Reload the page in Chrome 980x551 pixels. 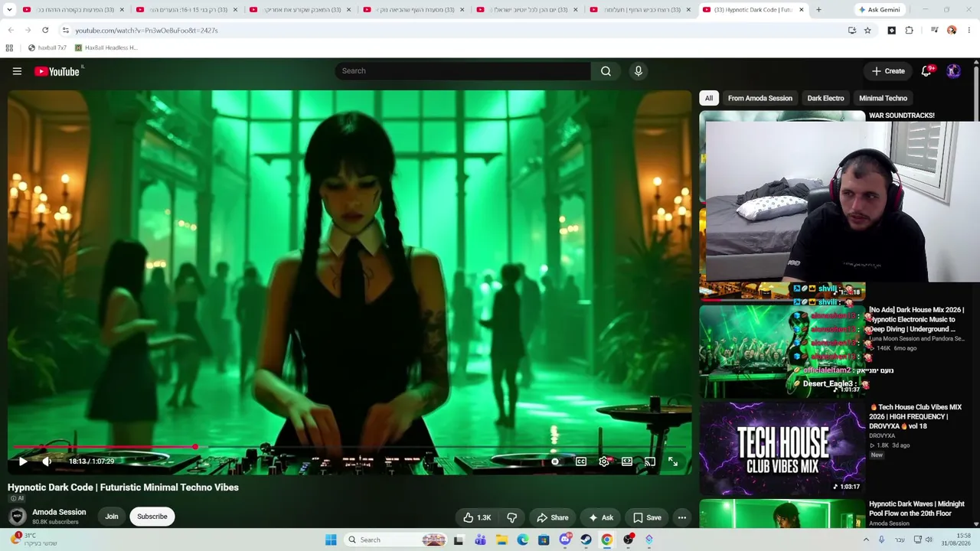pyautogui.click(x=45, y=30)
